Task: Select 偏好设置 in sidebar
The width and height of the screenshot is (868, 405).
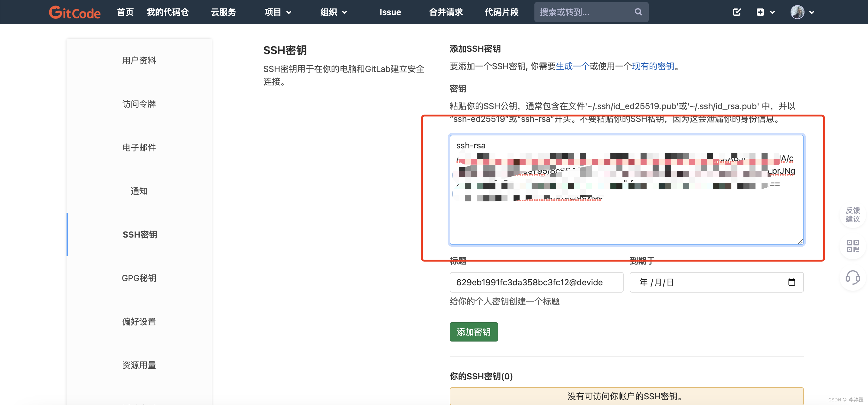Action: tap(139, 322)
